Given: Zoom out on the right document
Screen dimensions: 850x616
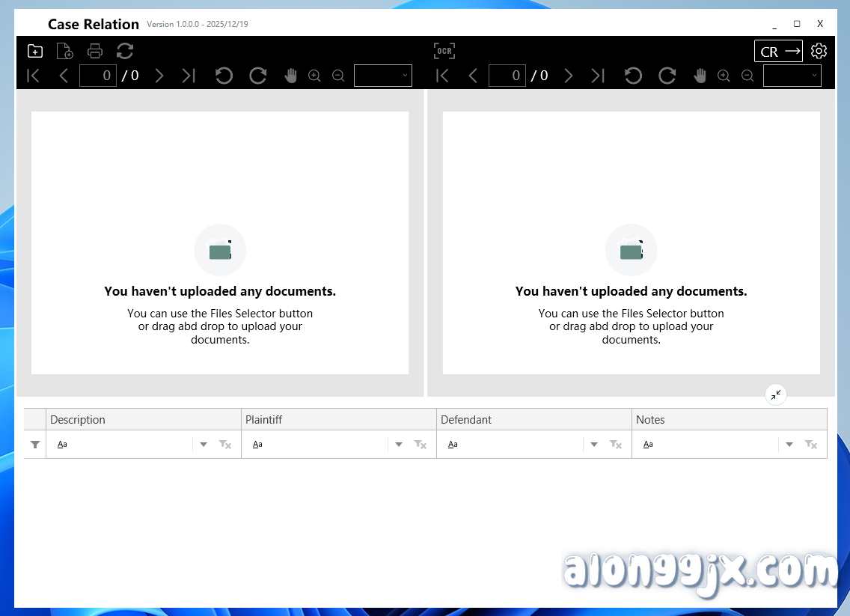Looking at the screenshot, I should click(747, 76).
